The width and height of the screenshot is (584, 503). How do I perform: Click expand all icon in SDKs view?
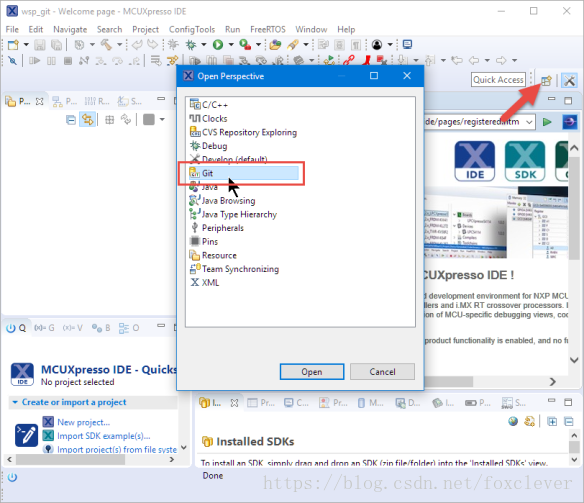[552, 421]
